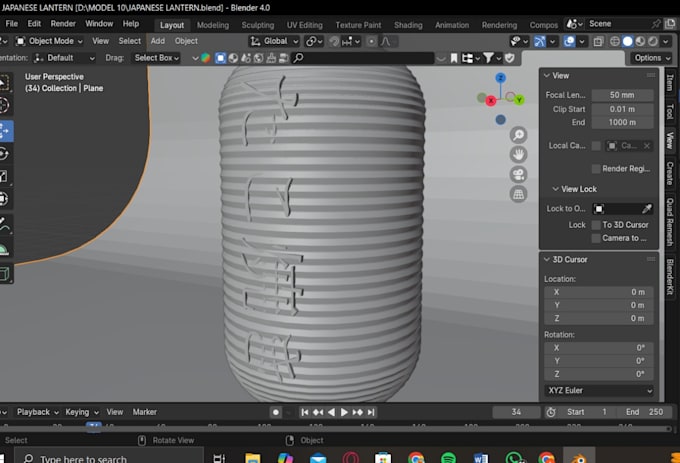Toggle X-ray display
This screenshot has height=463, width=680.
(598, 41)
